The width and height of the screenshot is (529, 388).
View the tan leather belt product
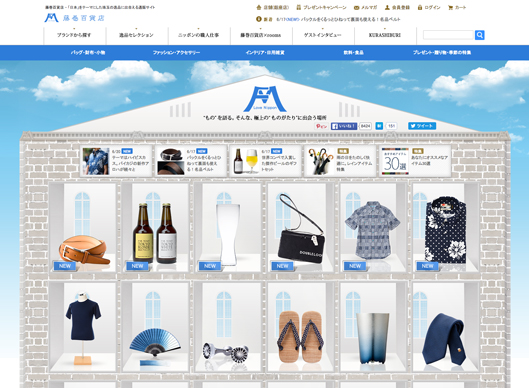84,249
